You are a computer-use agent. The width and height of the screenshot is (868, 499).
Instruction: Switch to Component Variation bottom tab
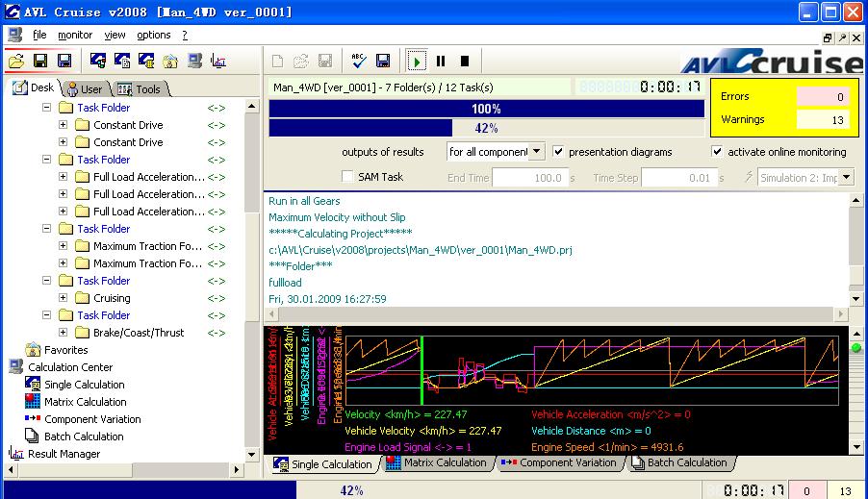[558, 462]
